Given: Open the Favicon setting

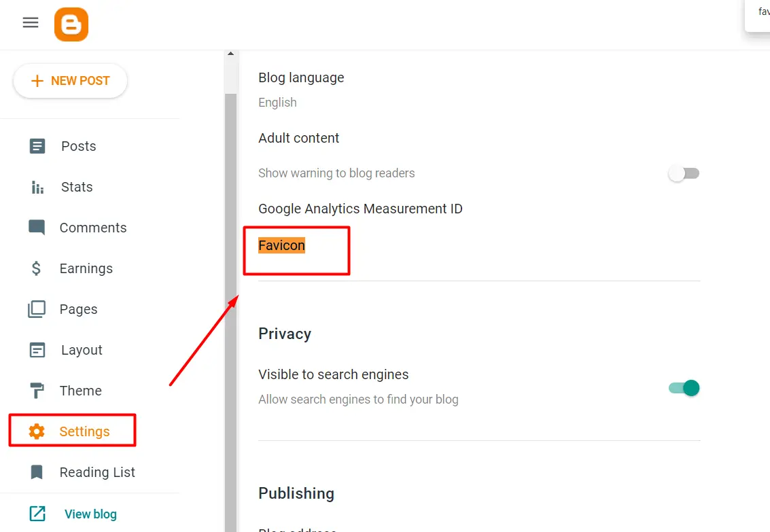Looking at the screenshot, I should 281,245.
